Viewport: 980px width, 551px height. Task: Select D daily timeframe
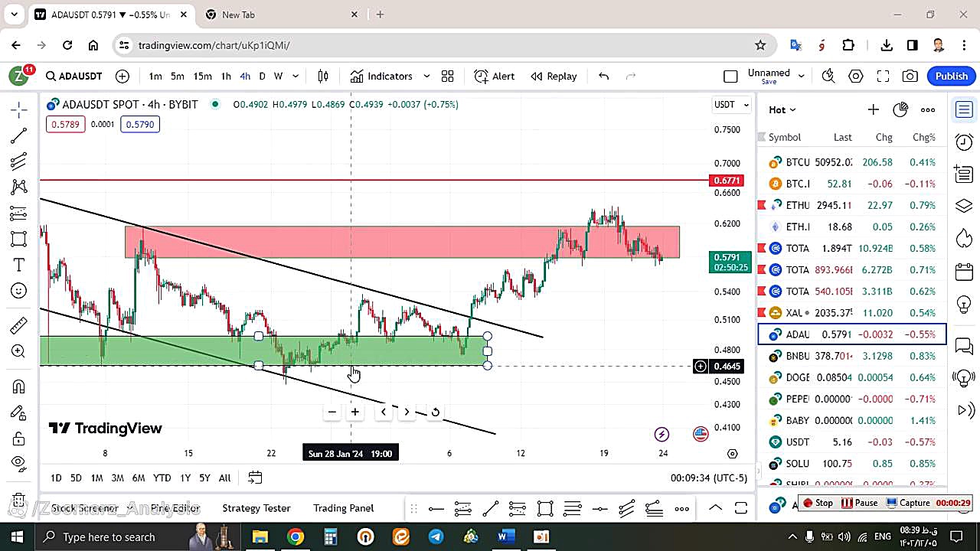(262, 76)
